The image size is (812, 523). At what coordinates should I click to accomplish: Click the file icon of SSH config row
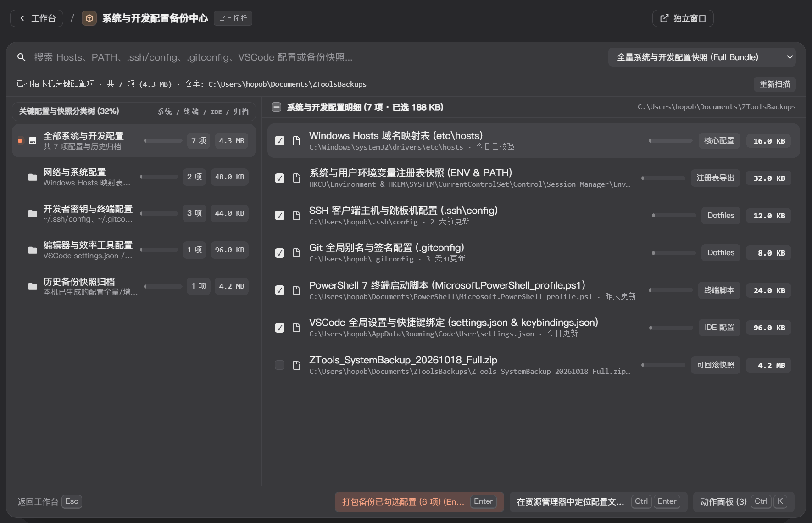tap(297, 216)
